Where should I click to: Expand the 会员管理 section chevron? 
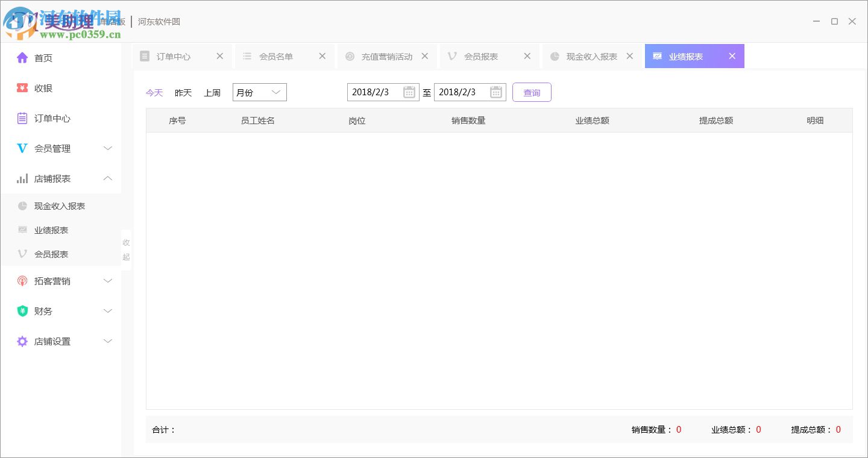(x=108, y=148)
